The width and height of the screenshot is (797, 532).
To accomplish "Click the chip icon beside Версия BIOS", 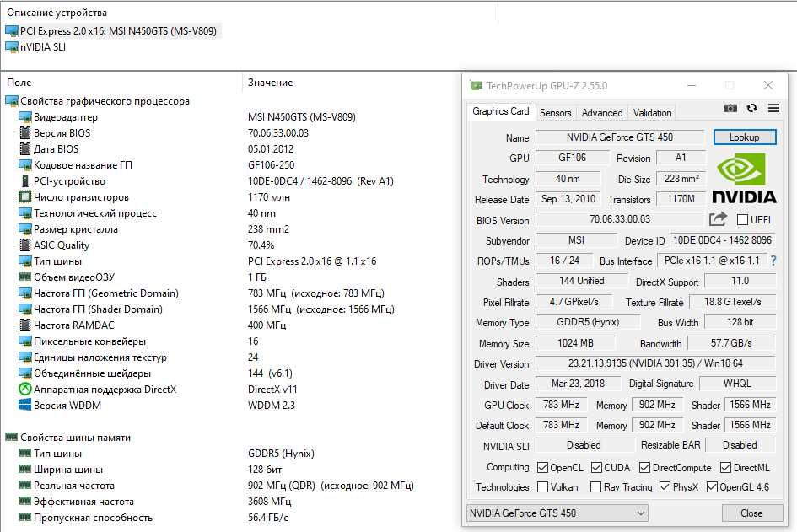I will tap(25, 133).
